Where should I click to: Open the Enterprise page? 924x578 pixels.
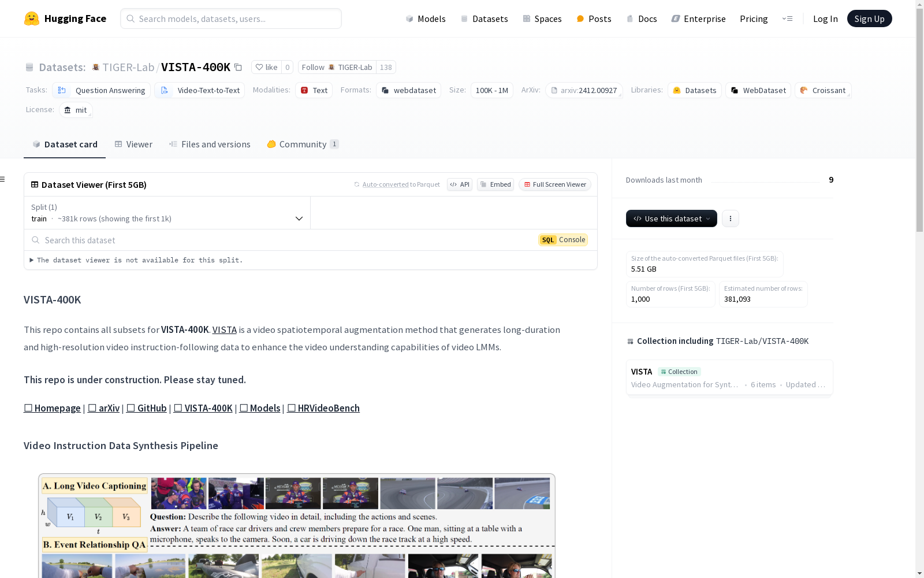(698, 18)
